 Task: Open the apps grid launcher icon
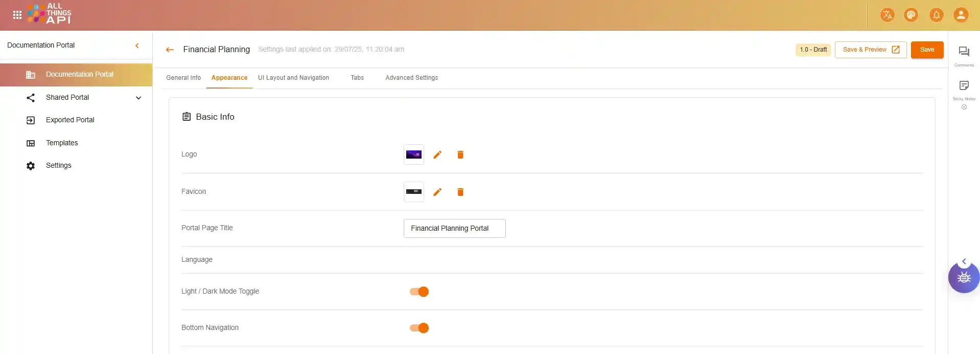(x=17, y=15)
